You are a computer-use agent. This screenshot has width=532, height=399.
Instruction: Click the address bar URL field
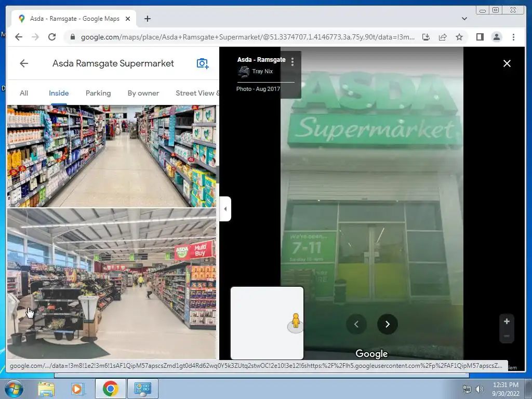pyautogui.click(x=248, y=37)
